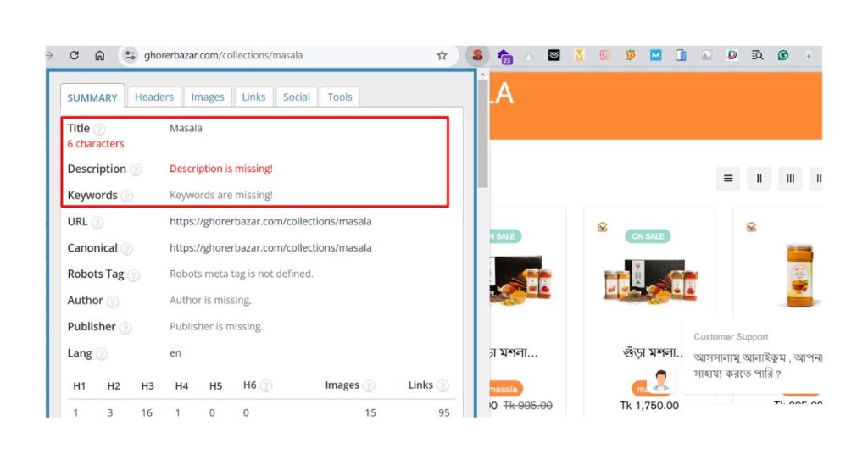Viewport: 868px width, 454px height.
Task: Click the URL value ghorerbazar.com/collections/masala link
Action: pos(270,222)
